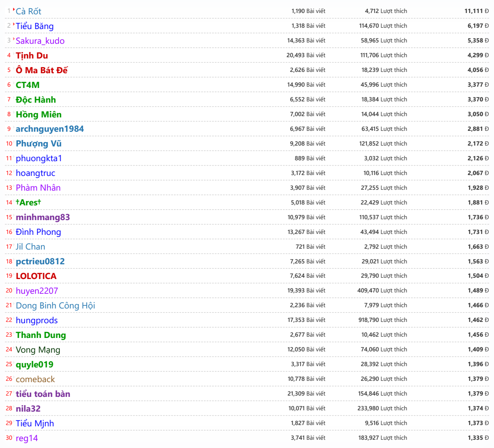Select user Phàm Nhân

38,188
